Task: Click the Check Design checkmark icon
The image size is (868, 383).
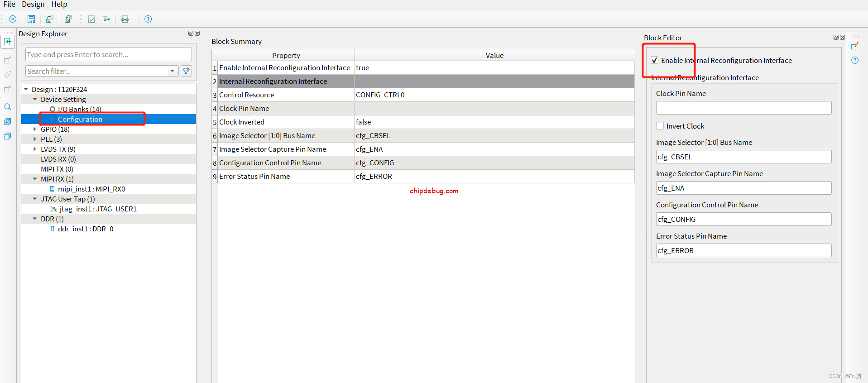Action: [91, 19]
